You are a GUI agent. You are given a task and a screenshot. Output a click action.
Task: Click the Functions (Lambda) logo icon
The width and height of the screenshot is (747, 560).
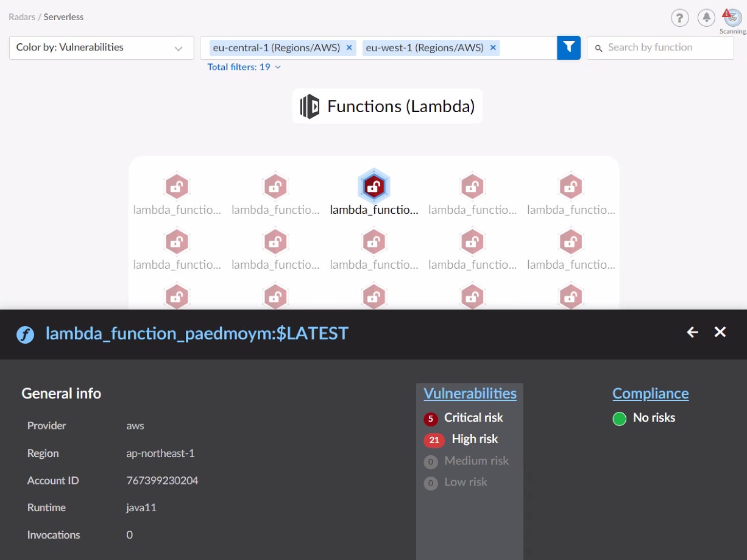pyautogui.click(x=310, y=107)
